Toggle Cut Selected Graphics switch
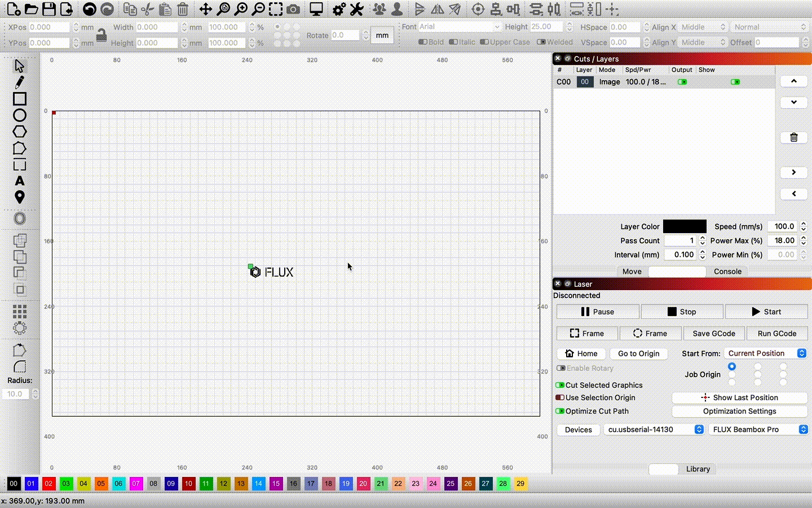 pyautogui.click(x=560, y=385)
